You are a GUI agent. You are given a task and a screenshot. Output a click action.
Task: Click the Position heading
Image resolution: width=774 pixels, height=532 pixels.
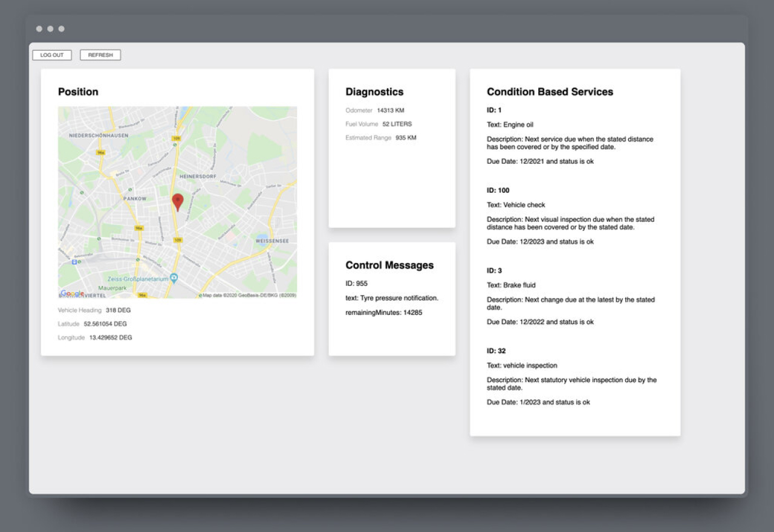78,92
